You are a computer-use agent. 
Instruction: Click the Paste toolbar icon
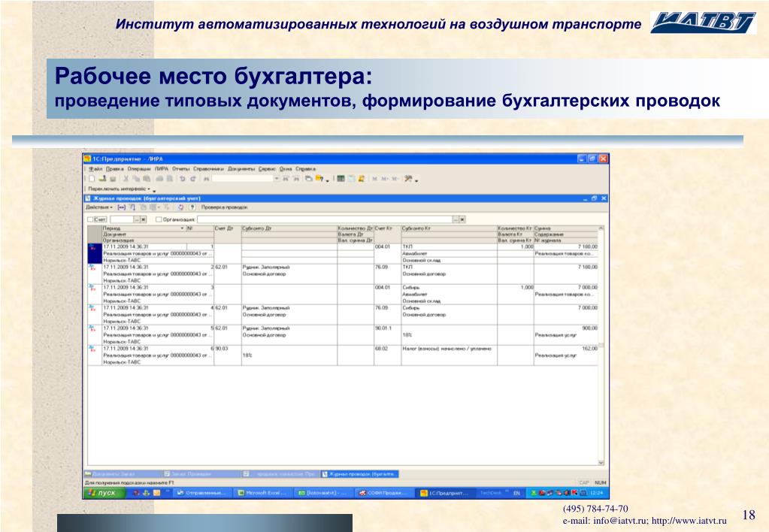tap(146, 179)
